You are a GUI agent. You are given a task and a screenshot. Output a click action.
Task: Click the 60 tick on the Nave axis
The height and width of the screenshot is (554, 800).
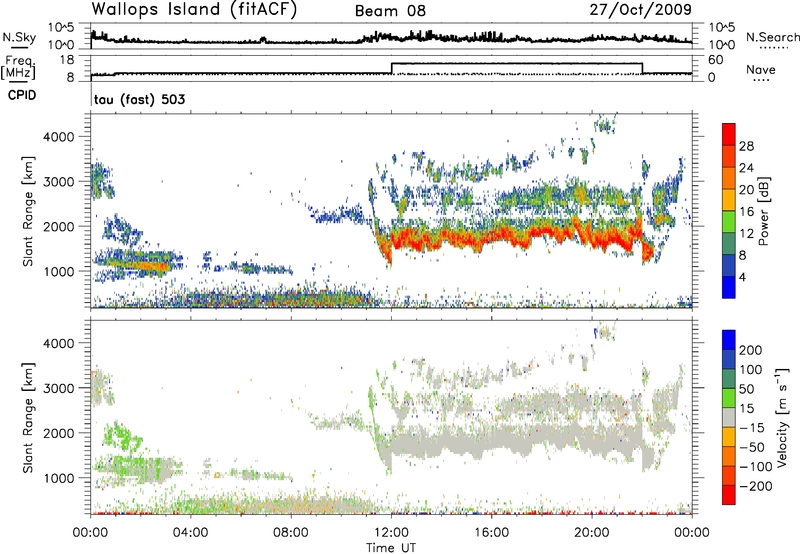click(x=716, y=60)
